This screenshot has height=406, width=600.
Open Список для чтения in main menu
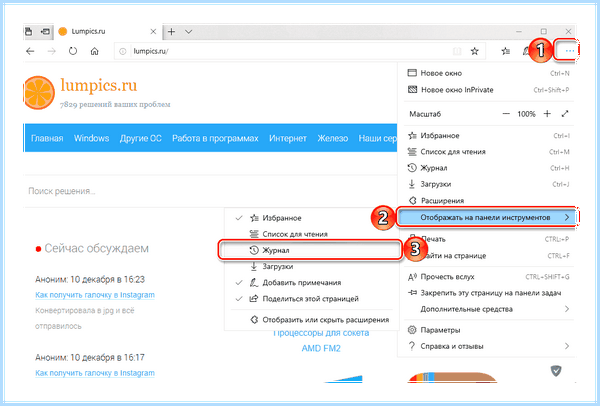489,152
